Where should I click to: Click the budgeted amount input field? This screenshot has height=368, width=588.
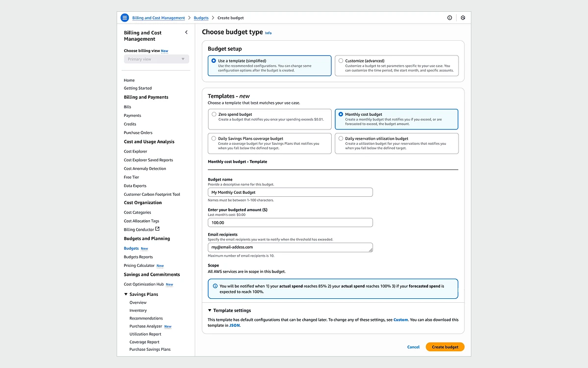[x=290, y=222]
